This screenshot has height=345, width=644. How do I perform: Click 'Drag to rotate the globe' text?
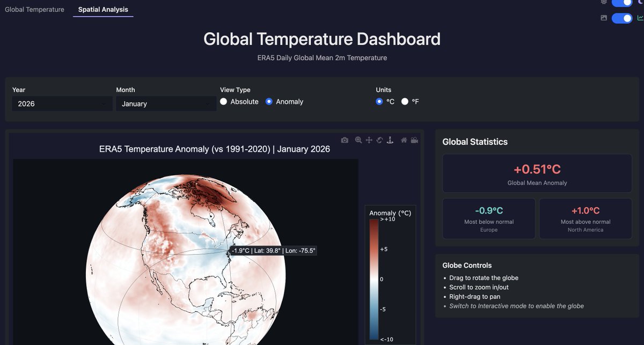(x=484, y=278)
